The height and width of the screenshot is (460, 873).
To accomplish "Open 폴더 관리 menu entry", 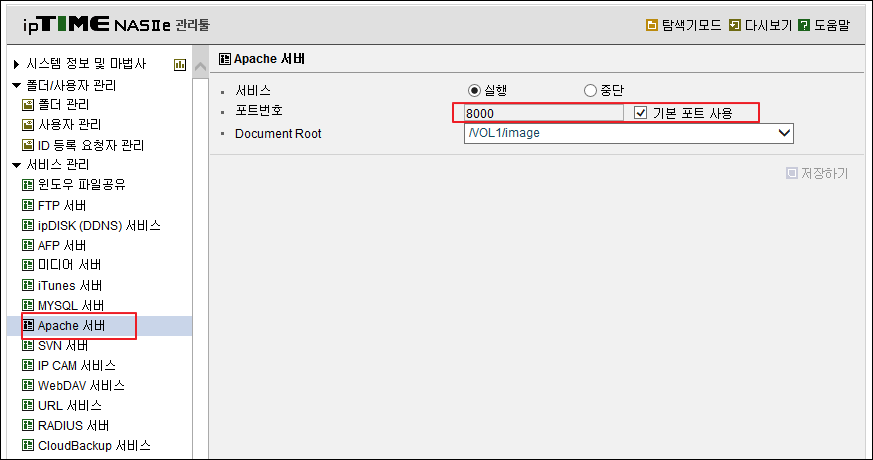I will pyautogui.click(x=63, y=105).
